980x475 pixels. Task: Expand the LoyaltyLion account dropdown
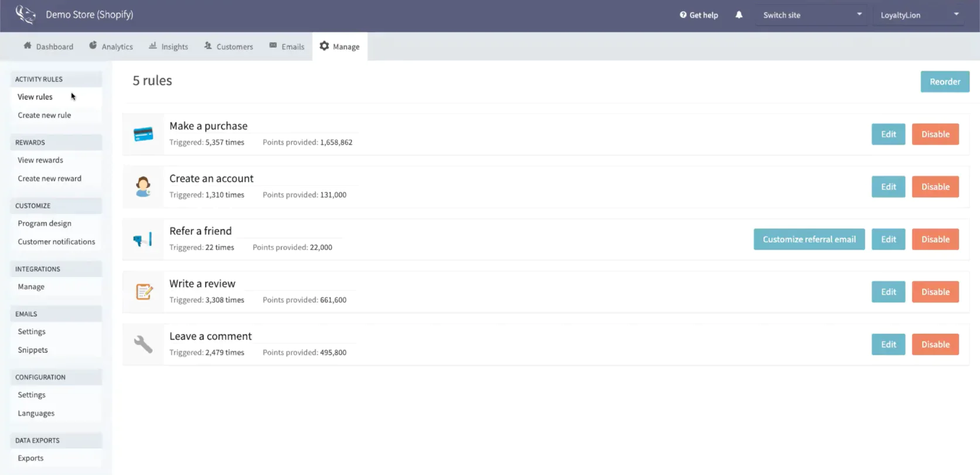(x=918, y=15)
